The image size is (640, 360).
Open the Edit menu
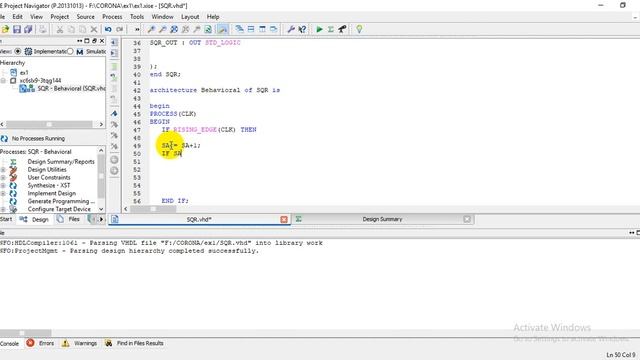18,17
